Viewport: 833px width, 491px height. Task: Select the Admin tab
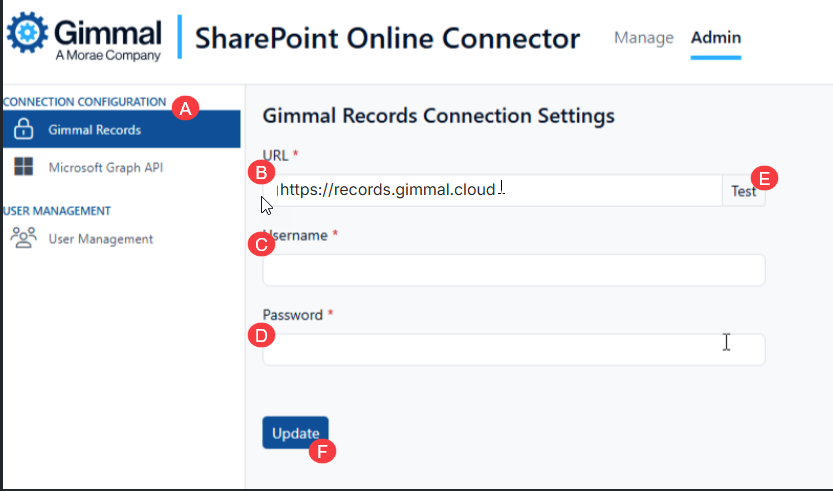point(716,38)
